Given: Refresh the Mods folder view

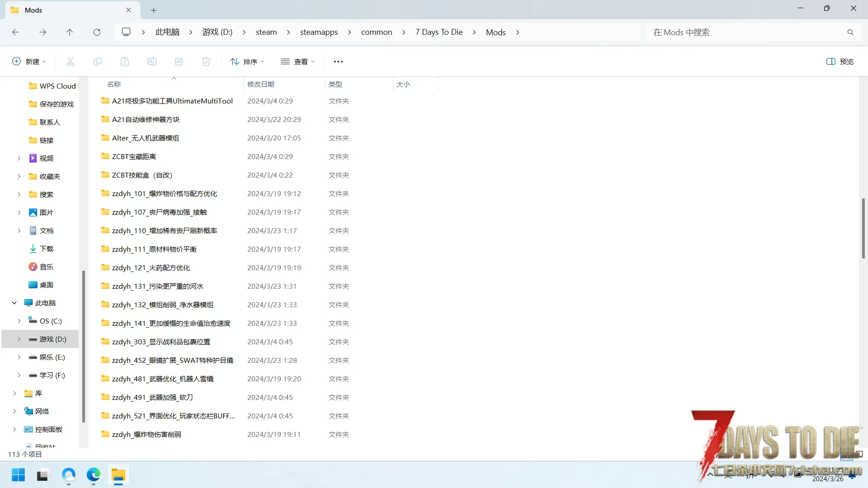Looking at the screenshot, I should tap(97, 32).
